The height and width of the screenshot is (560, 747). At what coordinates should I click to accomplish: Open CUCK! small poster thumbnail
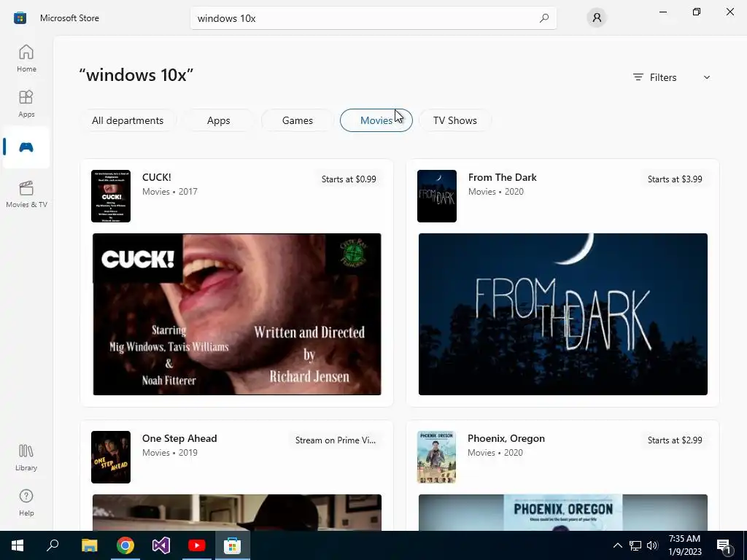click(x=111, y=196)
